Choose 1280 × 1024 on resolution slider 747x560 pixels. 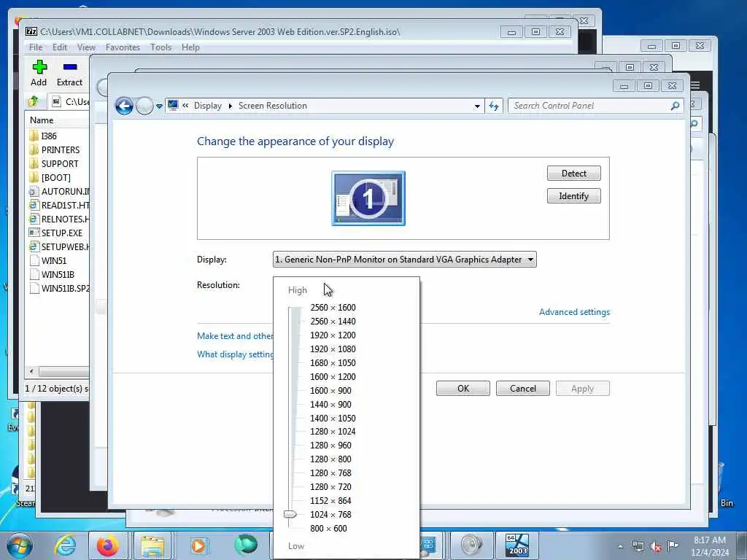333,432
